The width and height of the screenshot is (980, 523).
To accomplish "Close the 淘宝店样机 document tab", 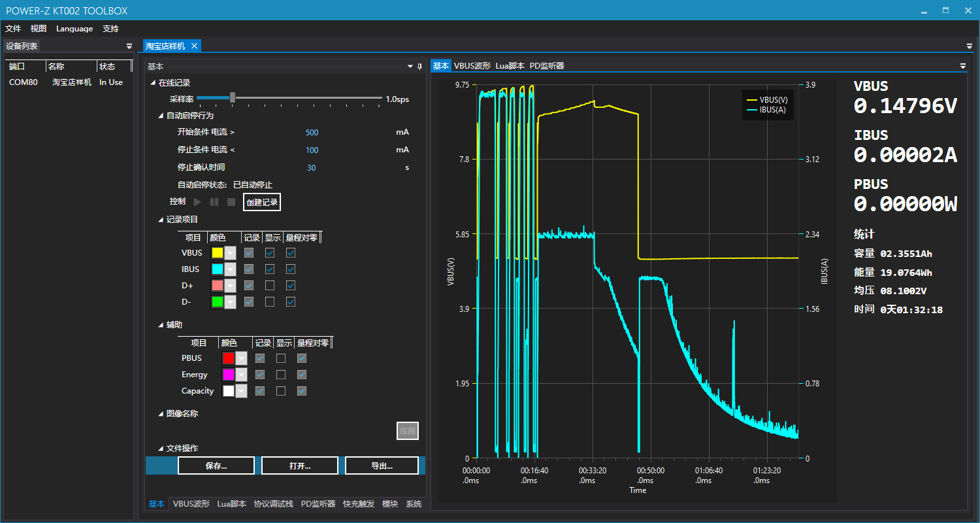I will [x=194, y=46].
